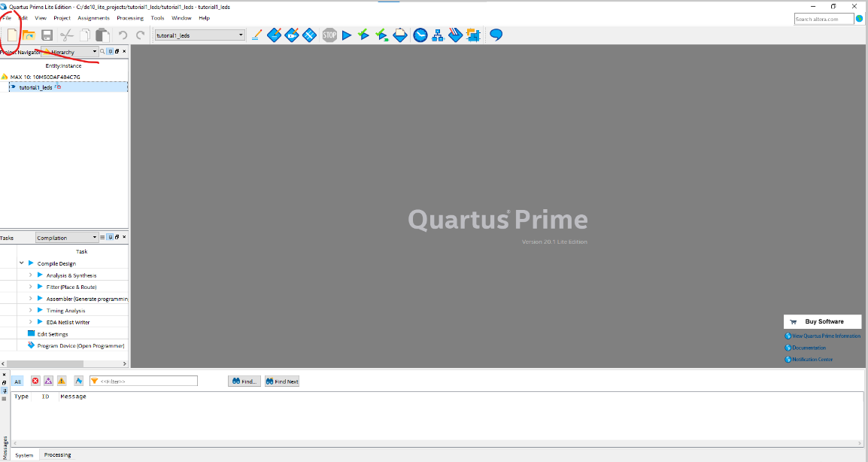
Task: Expand the Analysis & Synthesis task
Action: pyautogui.click(x=30, y=275)
